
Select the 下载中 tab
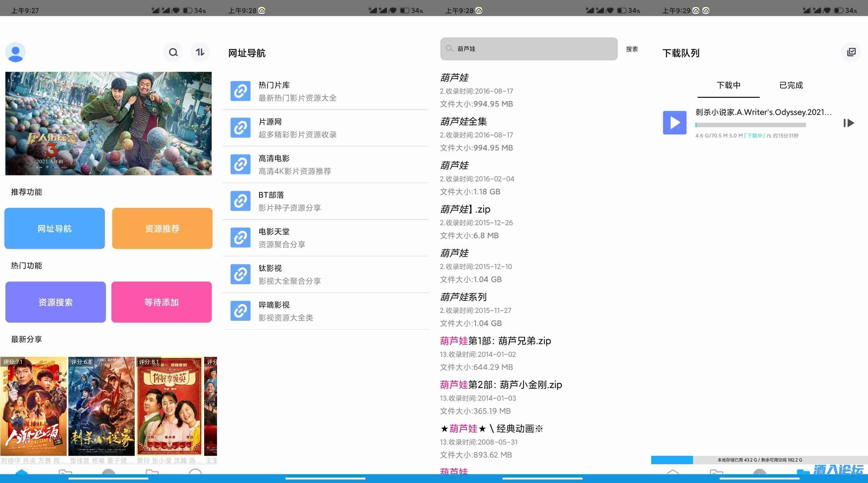tap(729, 85)
